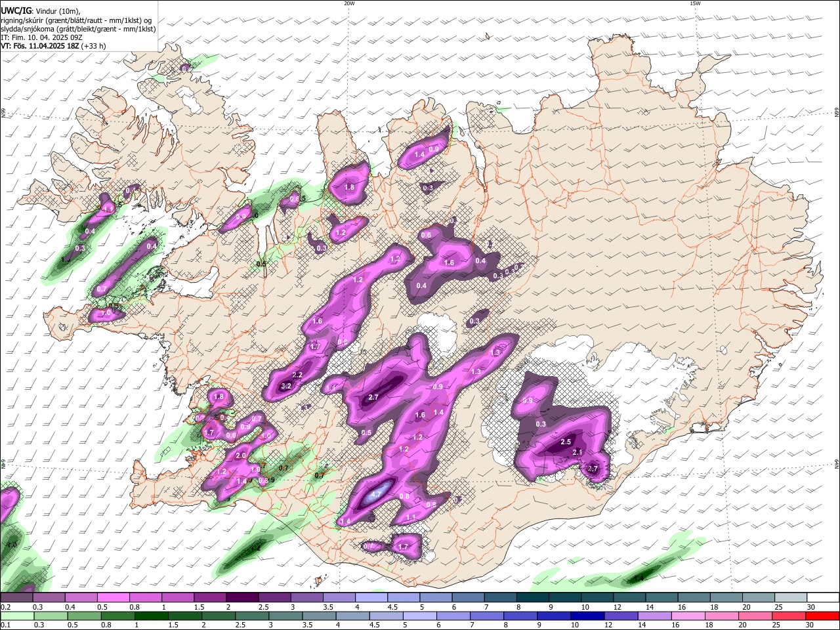Viewport: 840px width, 630px height.
Task: Click the "2.5" precipitation value on map
Action: [566, 442]
